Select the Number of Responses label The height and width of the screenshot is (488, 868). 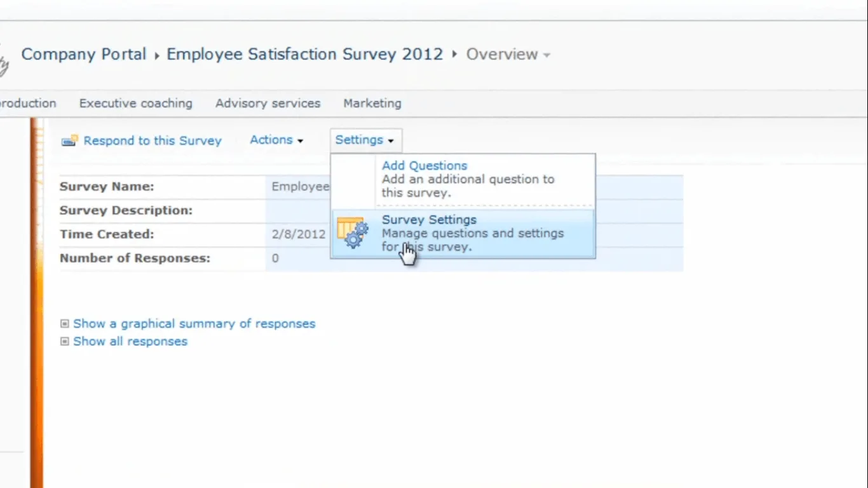[135, 259]
